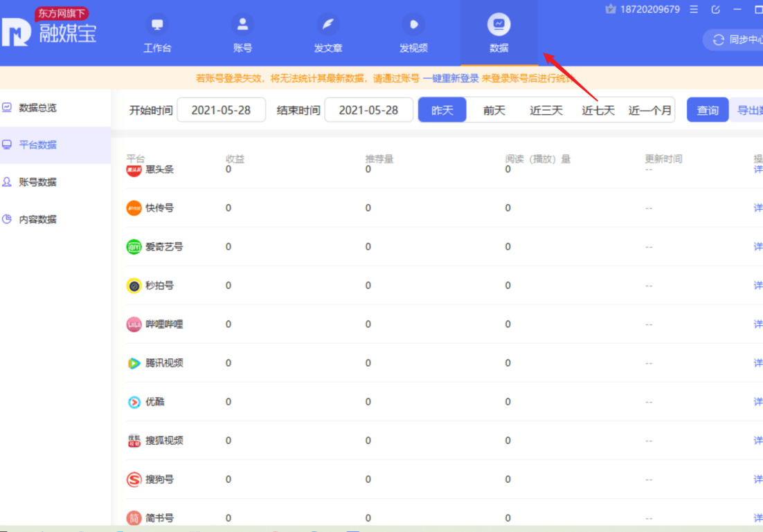Select the 前天 date range
Image resolution: width=763 pixels, height=532 pixels.
tap(494, 111)
